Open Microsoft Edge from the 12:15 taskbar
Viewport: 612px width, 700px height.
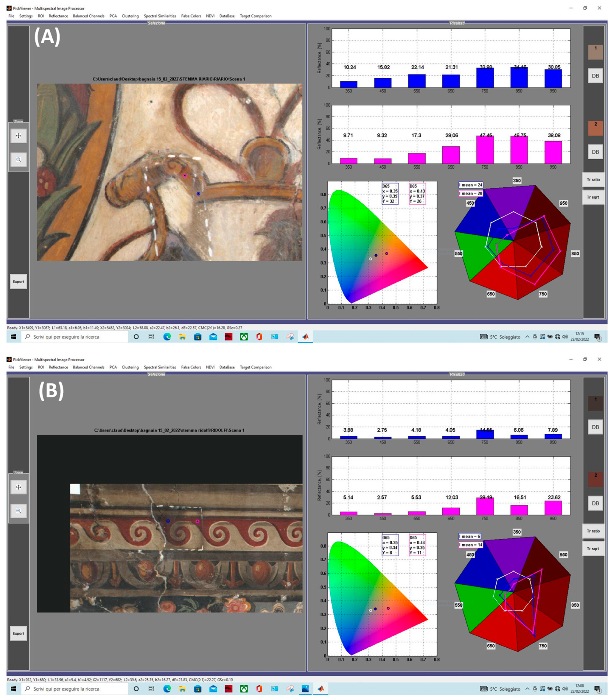tap(167, 336)
